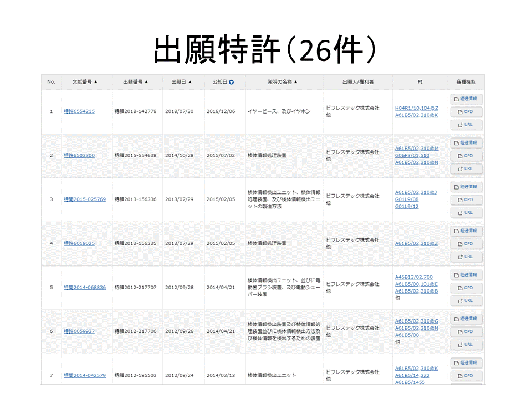Image resolution: width=532 pixels, height=399 pixels.
Task: Click FI code G06F3/01,510
Action: [x=412, y=155]
